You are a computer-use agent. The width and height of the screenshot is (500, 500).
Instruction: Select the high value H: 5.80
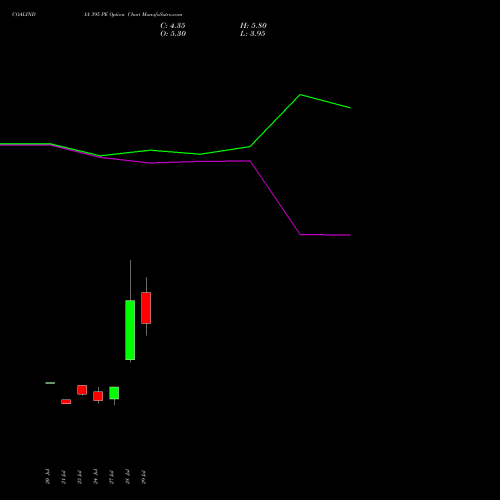coord(253,26)
